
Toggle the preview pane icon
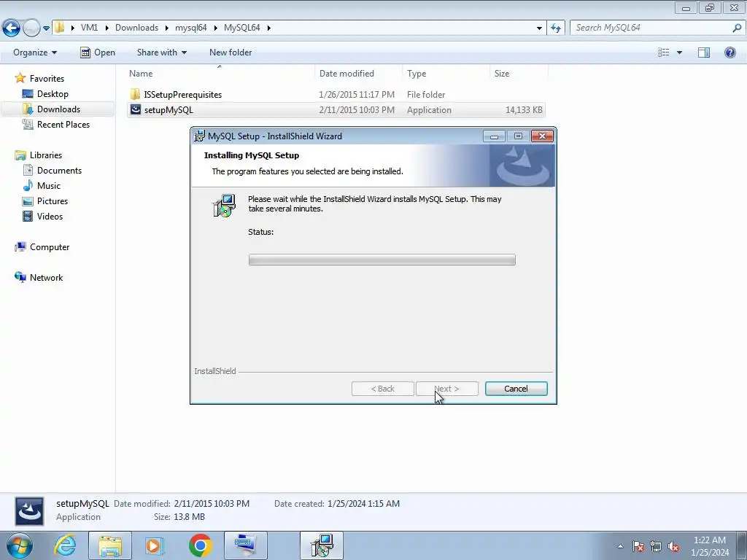coord(704,52)
